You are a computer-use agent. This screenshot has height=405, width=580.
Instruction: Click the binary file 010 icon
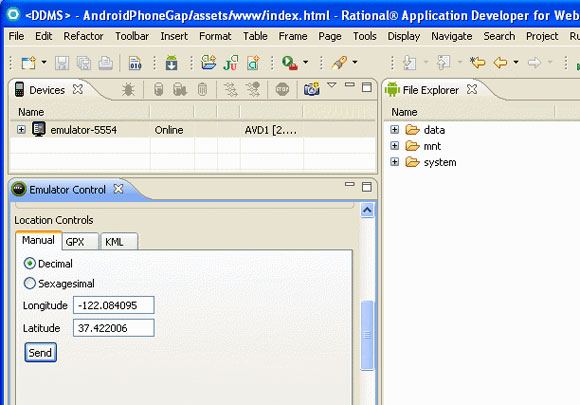(135, 63)
